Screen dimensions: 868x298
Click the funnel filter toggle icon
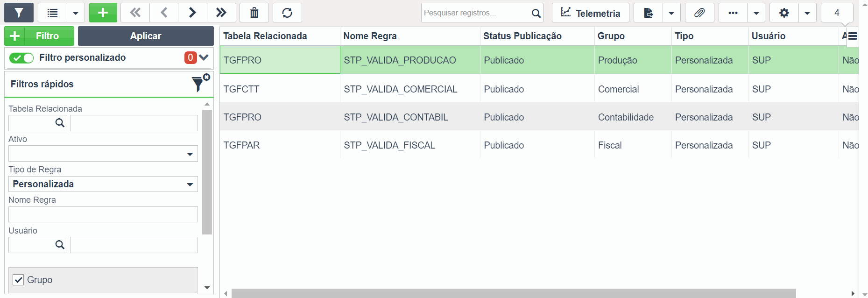pyautogui.click(x=19, y=13)
